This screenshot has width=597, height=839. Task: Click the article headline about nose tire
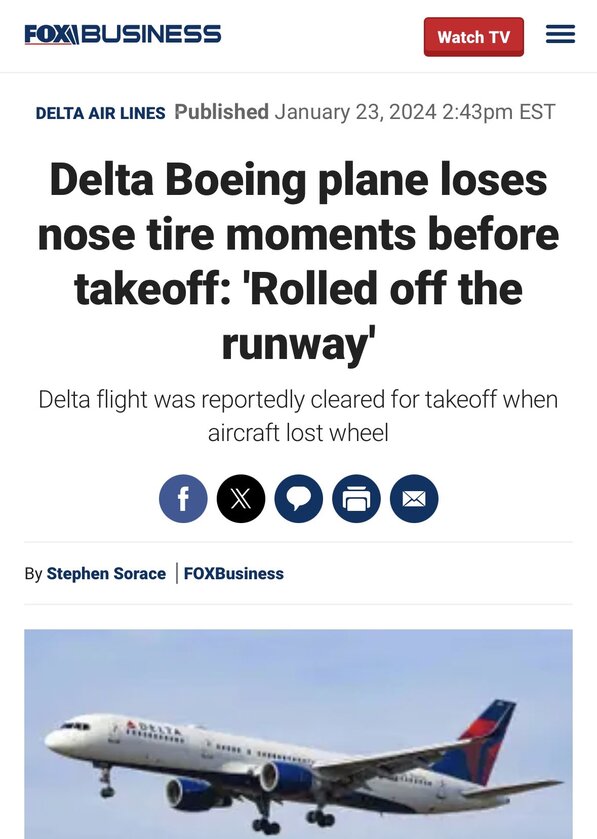point(298,261)
